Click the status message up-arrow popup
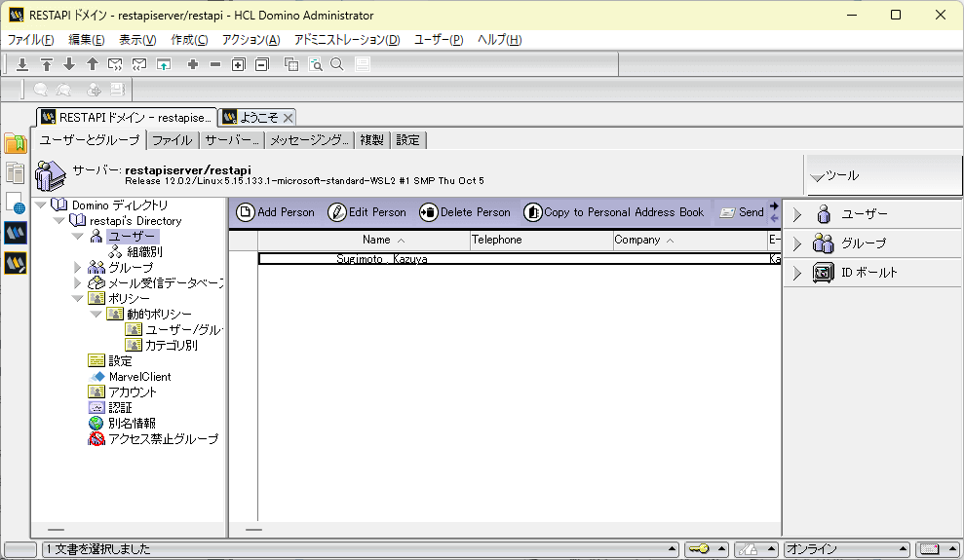This screenshot has width=964, height=560. pos(672,549)
